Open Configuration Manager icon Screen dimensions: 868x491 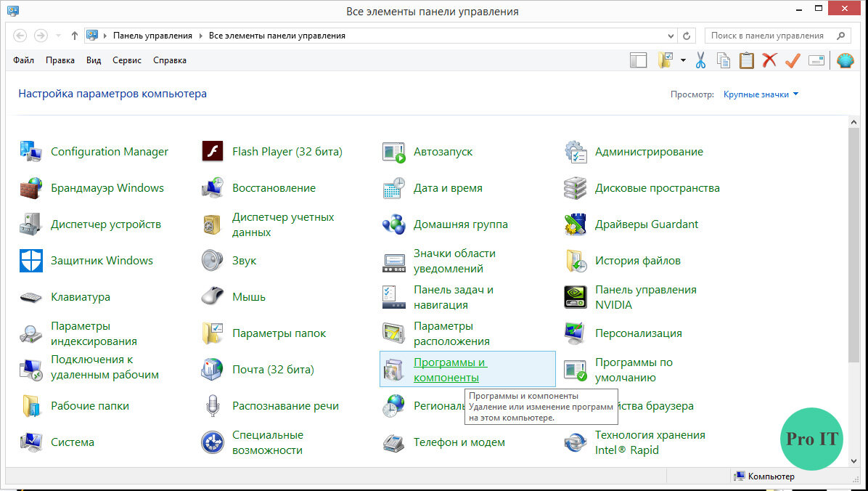click(31, 151)
